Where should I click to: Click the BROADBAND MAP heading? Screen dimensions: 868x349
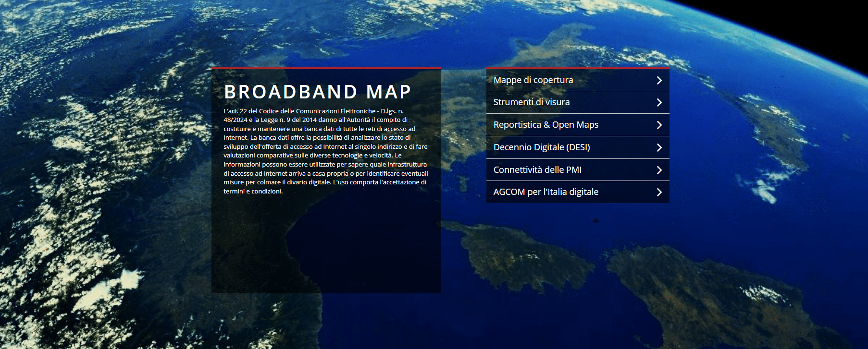pyautogui.click(x=318, y=92)
